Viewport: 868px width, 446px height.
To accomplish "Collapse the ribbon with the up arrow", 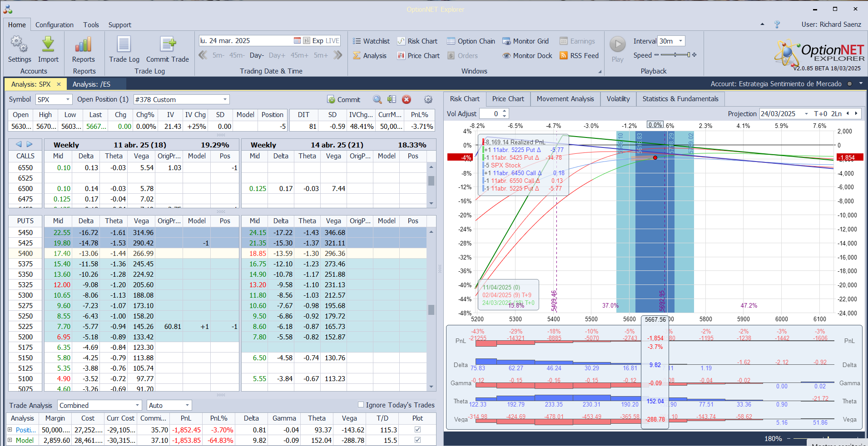I will 762,25.
